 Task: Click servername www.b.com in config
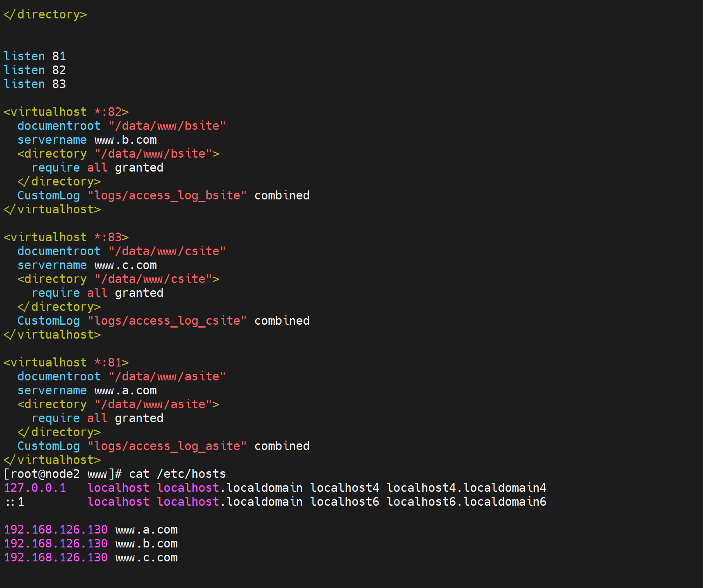[x=87, y=140]
